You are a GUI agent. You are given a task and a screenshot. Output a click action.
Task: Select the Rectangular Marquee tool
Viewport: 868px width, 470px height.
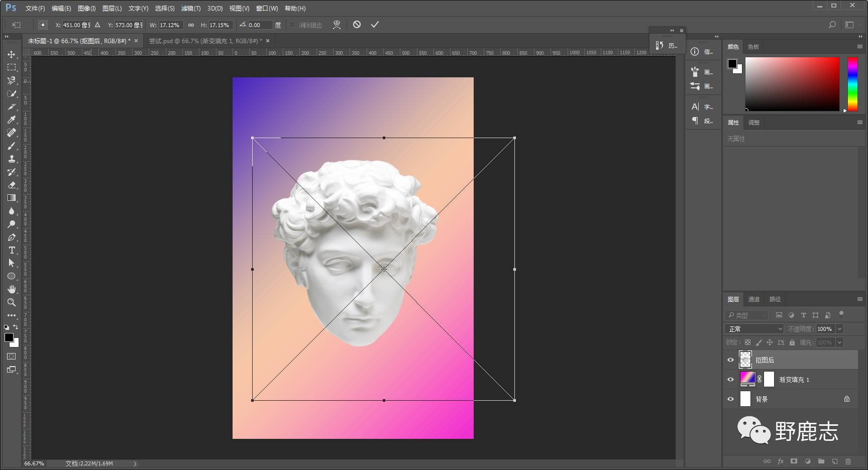point(11,67)
